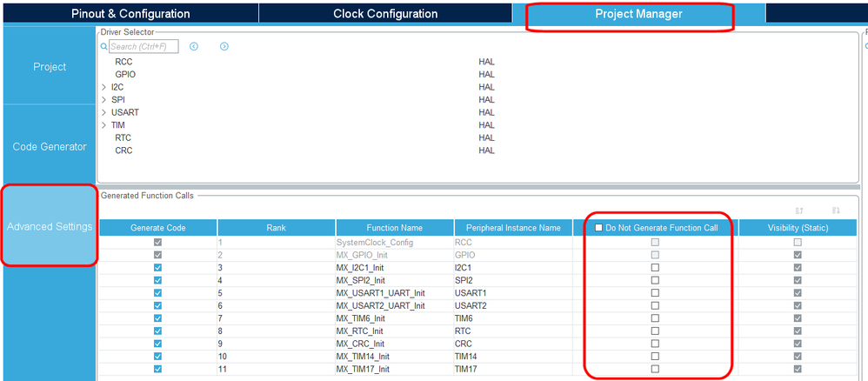Viewport: 868px width, 381px height.
Task: Go to next search result arrow
Action: 224,46
